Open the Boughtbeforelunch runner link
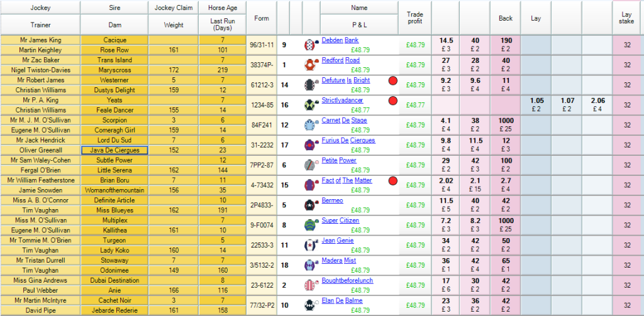Viewport: 644px width, 316px height. click(347, 281)
